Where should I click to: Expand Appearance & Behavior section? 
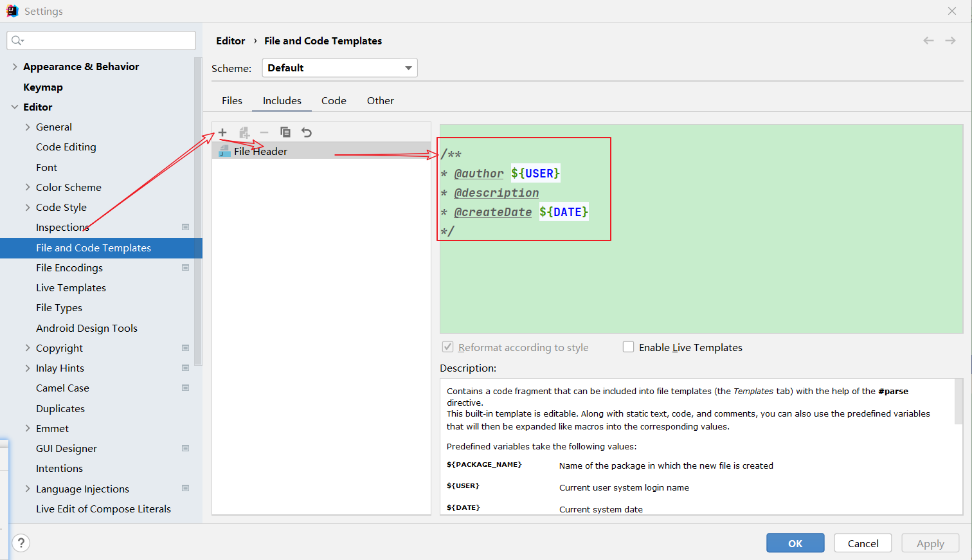tap(15, 67)
